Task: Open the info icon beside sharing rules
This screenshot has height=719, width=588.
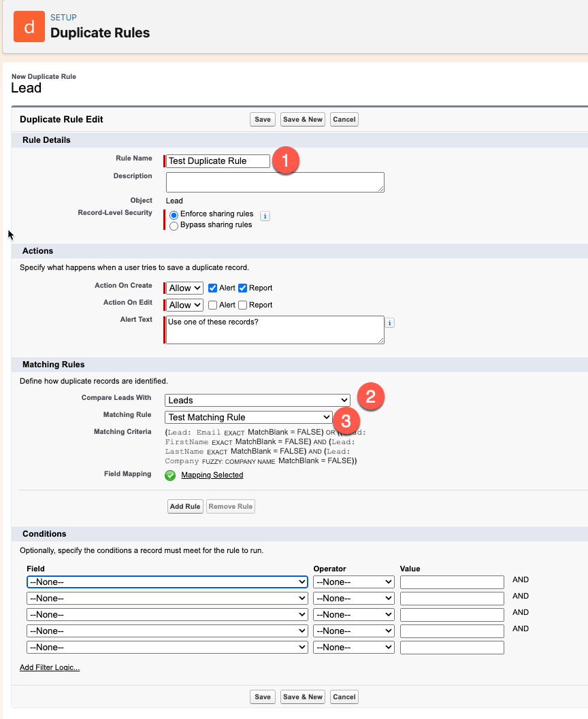Action: coord(265,216)
